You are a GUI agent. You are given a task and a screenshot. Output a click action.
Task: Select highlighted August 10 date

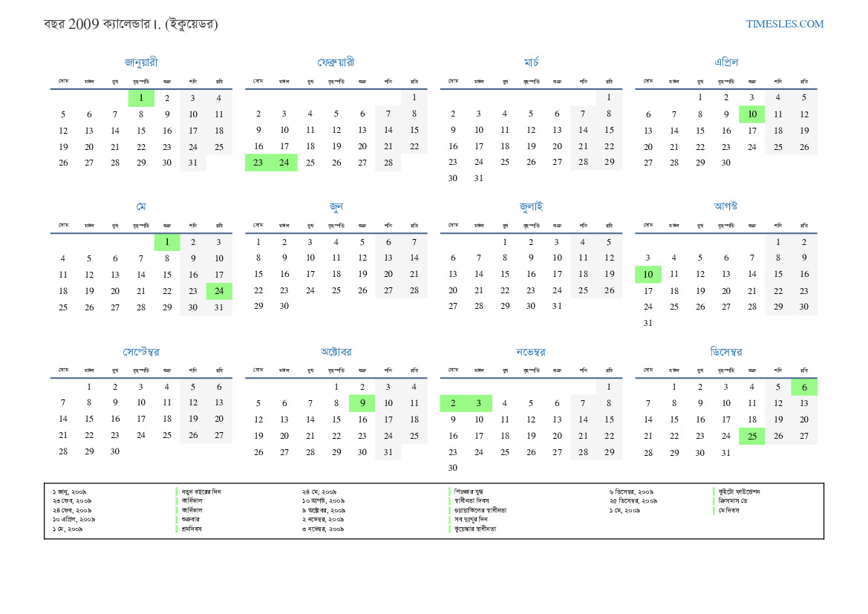click(x=647, y=275)
